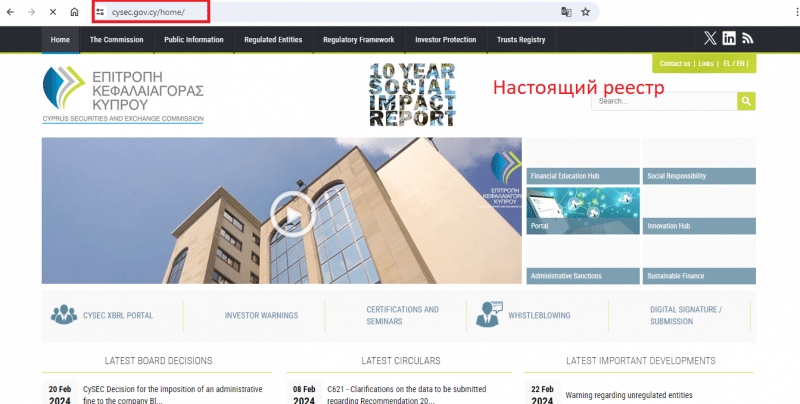Open CySEC's LinkedIn icon
This screenshot has width=800, height=404.
pos(729,38)
